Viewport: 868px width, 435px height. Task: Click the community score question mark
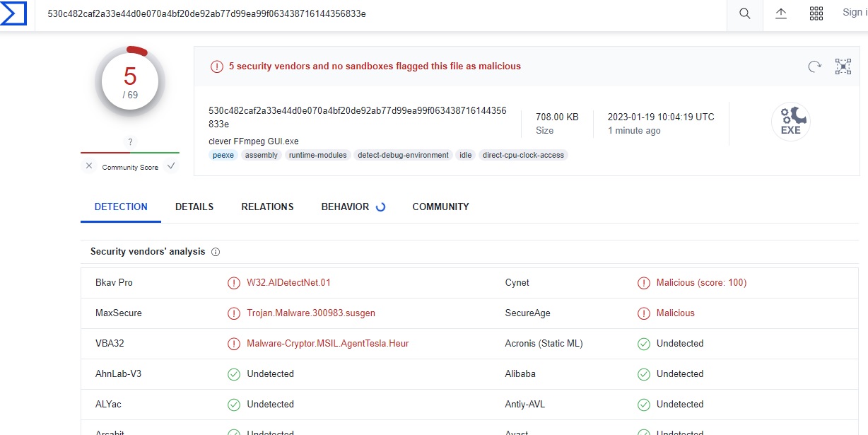click(x=130, y=142)
